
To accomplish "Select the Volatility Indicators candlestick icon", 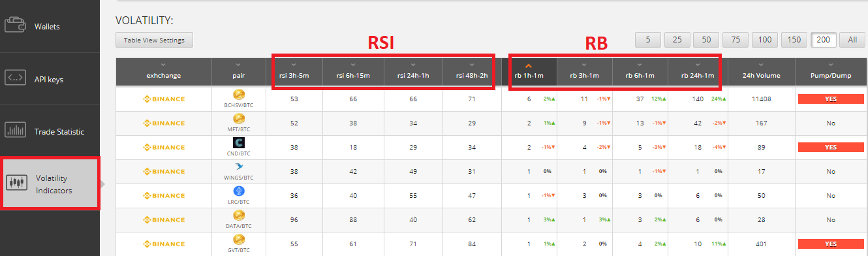I will click(x=15, y=183).
